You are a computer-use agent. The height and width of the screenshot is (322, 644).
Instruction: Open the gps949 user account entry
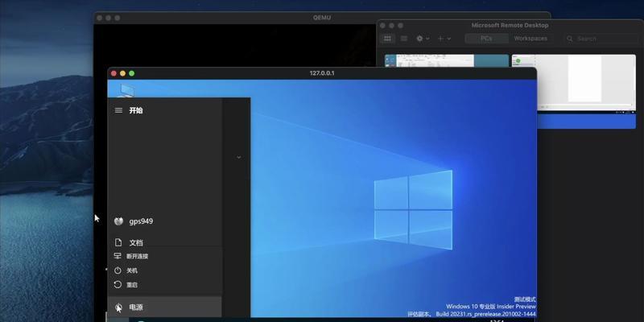165,221
